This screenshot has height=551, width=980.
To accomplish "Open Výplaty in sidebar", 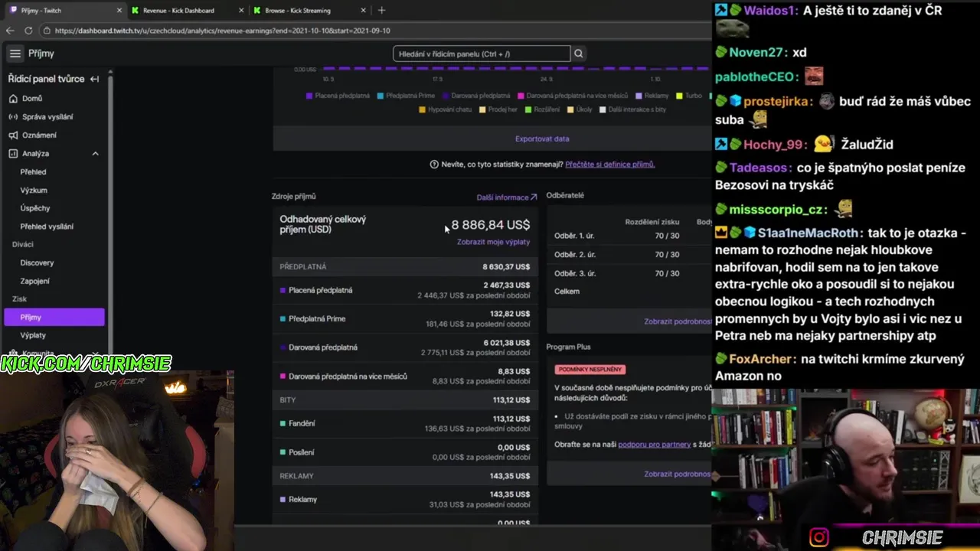I will pos(33,335).
